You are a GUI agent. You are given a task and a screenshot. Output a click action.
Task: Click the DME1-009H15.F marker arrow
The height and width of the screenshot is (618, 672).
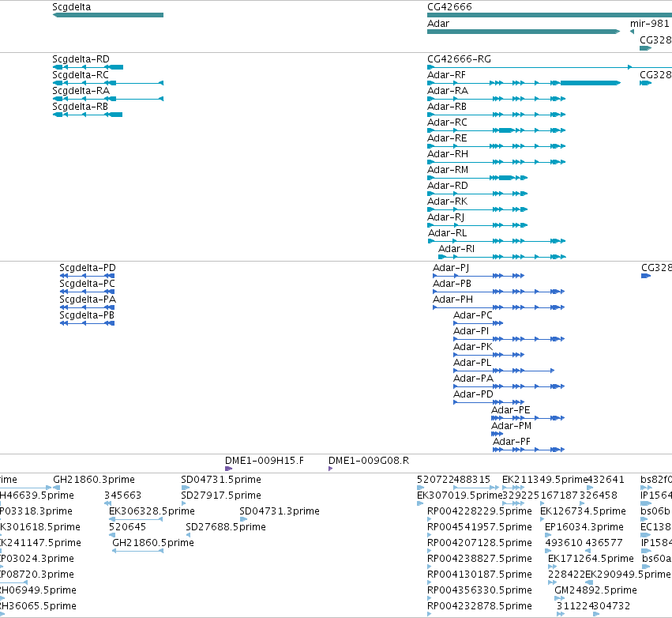(228, 469)
